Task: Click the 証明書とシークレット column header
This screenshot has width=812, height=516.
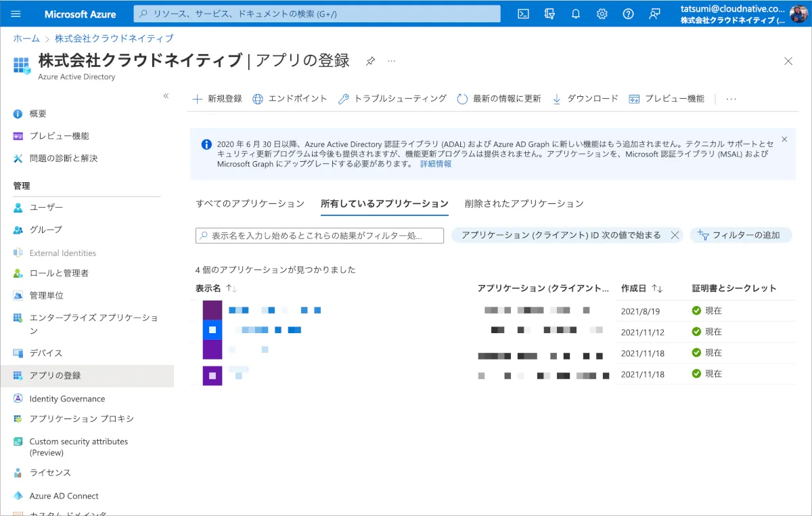Action: pyautogui.click(x=734, y=288)
